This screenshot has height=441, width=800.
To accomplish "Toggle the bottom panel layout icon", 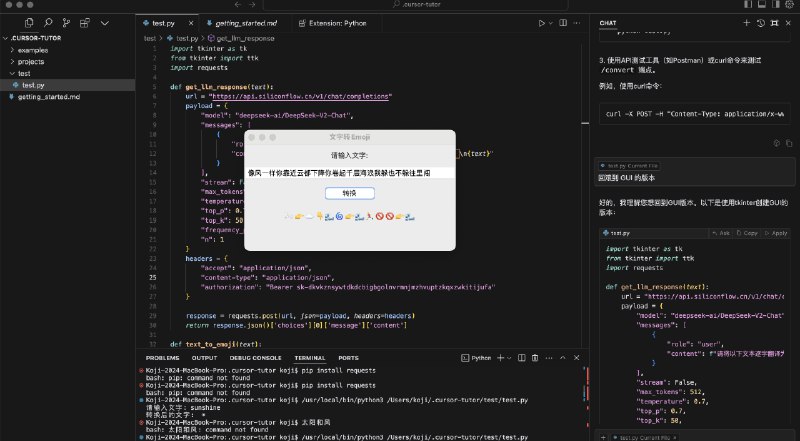I will 762,4.
